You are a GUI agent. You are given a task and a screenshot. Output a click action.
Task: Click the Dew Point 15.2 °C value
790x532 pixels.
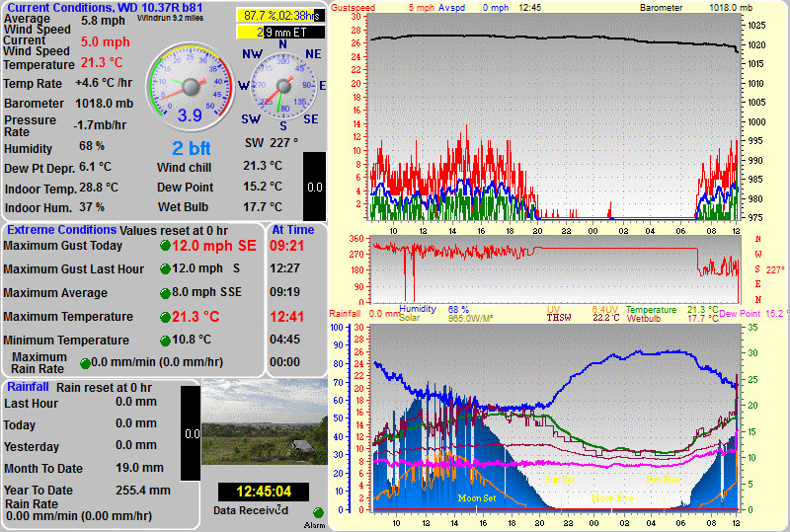pos(263,187)
